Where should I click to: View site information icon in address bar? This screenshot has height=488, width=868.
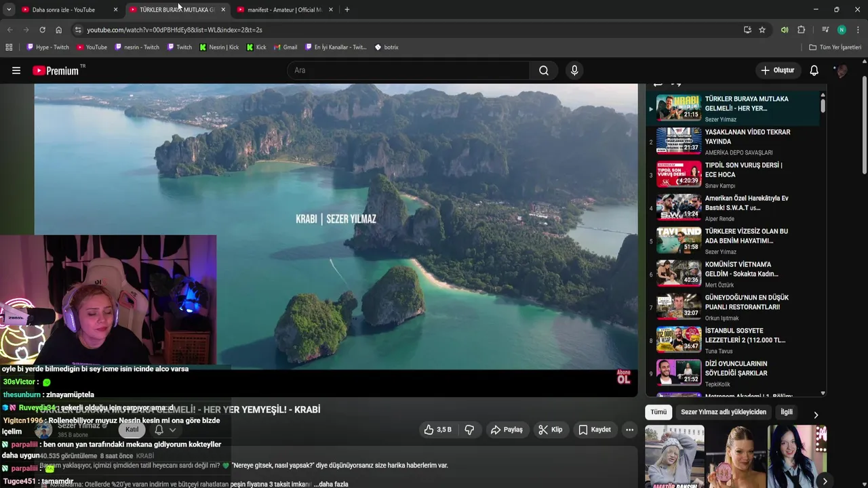(x=78, y=30)
